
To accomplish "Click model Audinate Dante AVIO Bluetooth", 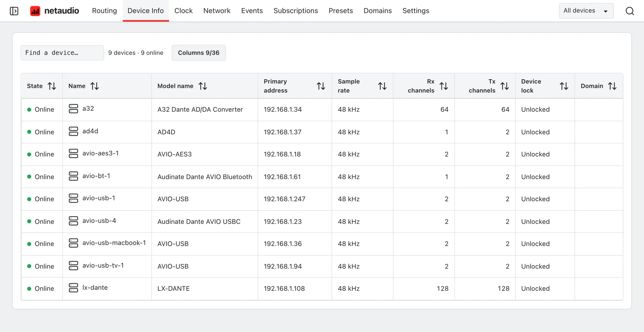I will point(205,177).
